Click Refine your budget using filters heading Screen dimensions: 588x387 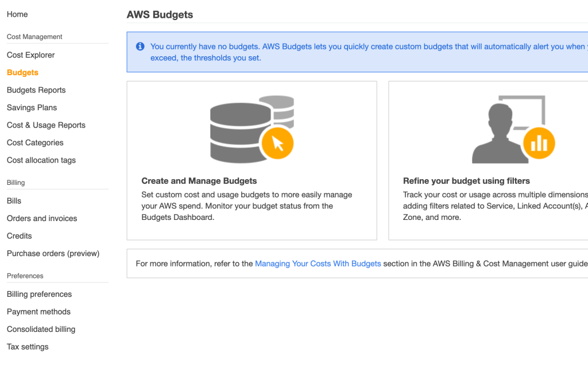click(466, 181)
